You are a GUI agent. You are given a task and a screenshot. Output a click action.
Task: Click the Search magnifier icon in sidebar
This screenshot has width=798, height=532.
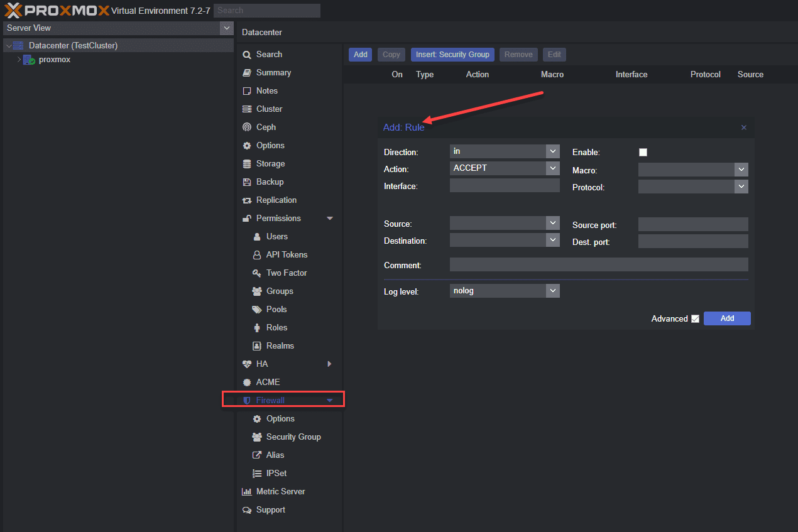coord(247,55)
